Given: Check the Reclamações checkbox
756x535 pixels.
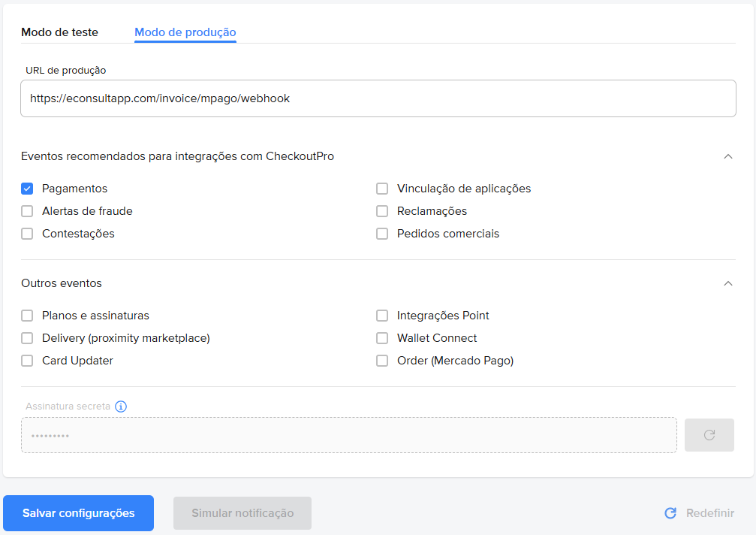Looking at the screenshot, I should click(382, 211).
